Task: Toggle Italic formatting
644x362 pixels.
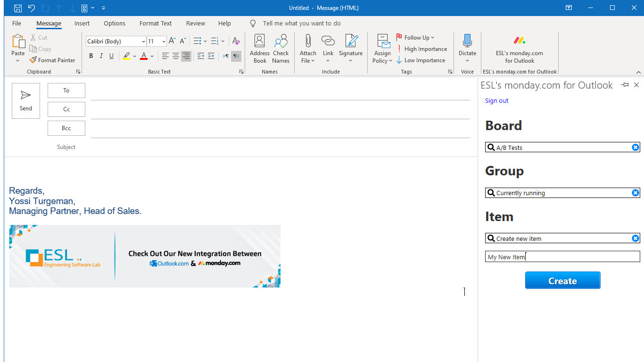Action: coord(101,56)
